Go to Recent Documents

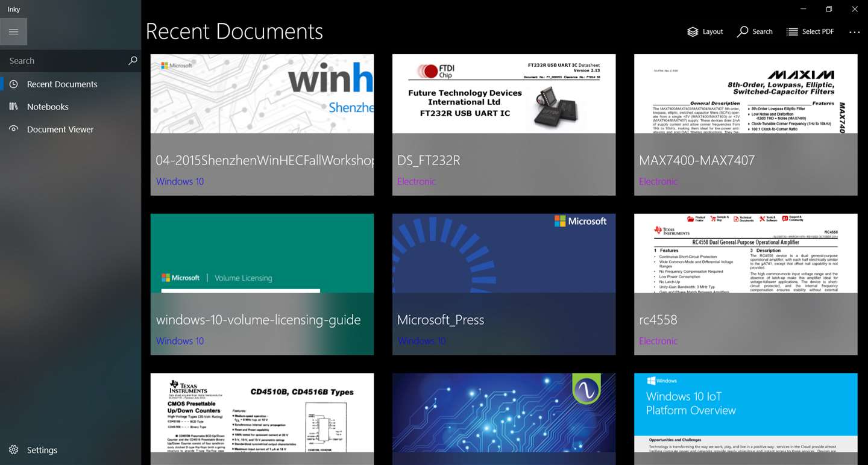pyautogui.click(x=71, y=84)
